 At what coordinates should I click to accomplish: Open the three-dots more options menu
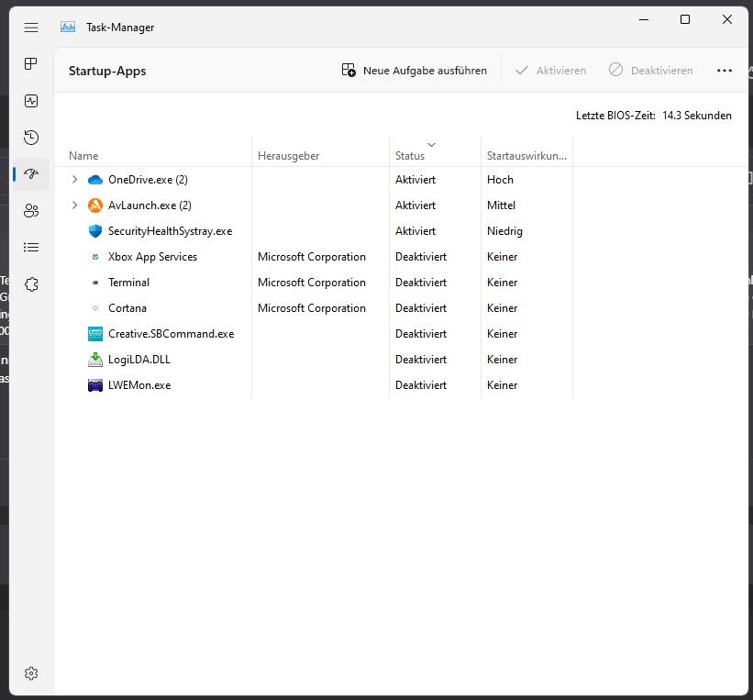coord(725,71)
